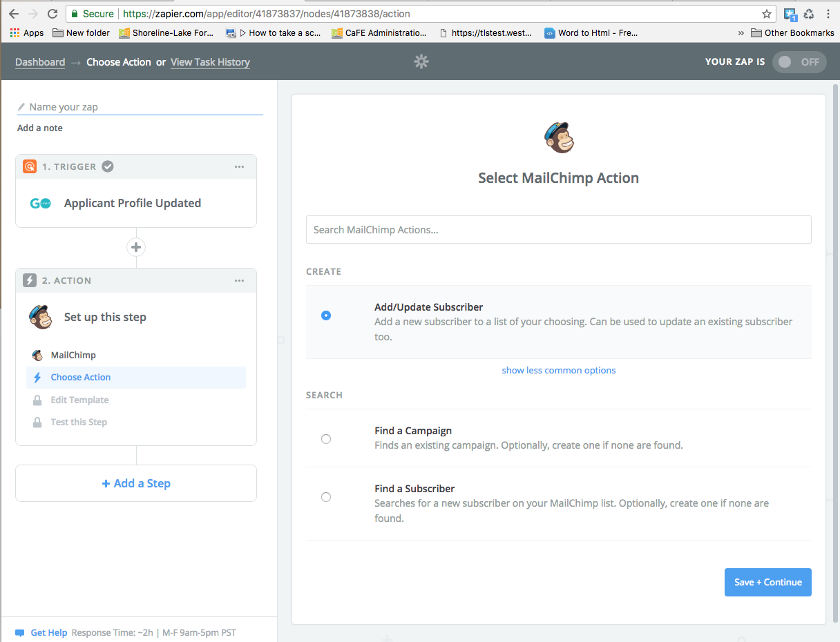Click the Name your zap field

point(140,107)
